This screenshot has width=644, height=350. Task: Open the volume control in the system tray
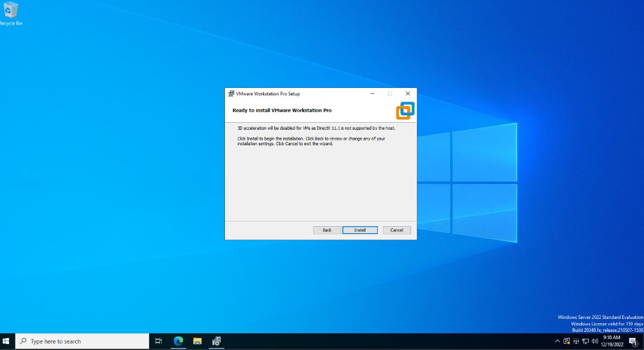click(594, 341)
